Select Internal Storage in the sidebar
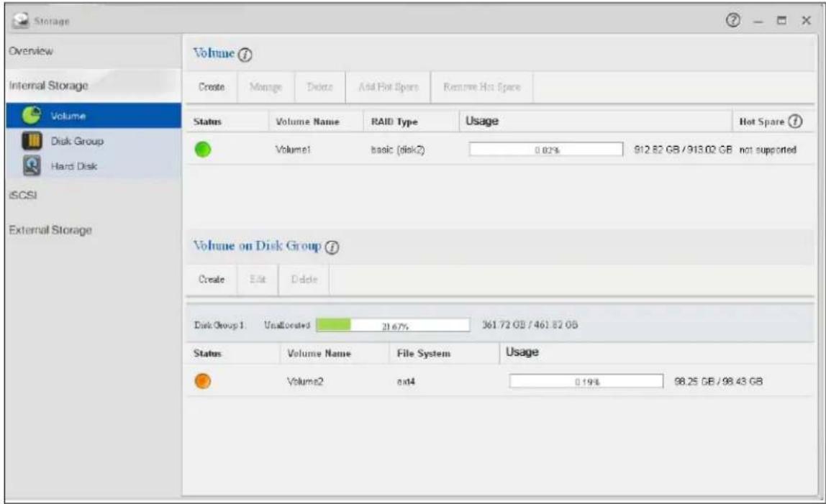 [48, 86]
